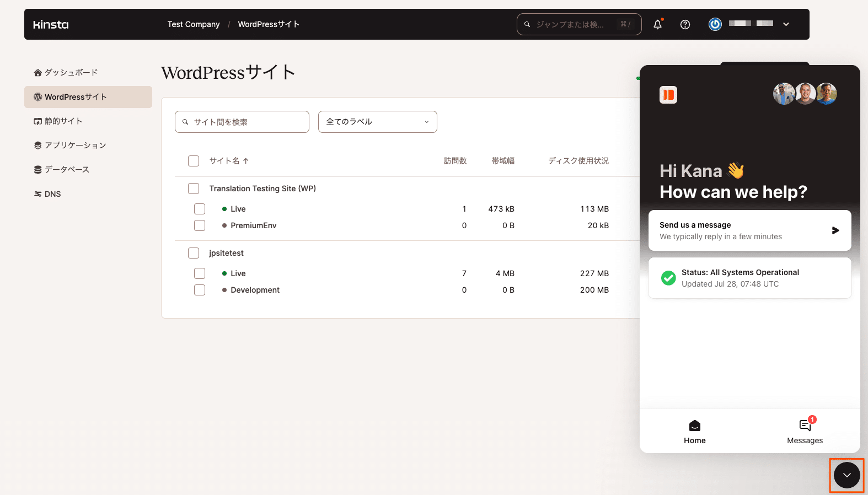Image resolution: width=868 pixels, height=495 pixels.
Task: Sort by サイト名 column
Action: pyautogui.click(x=229, y=161)
